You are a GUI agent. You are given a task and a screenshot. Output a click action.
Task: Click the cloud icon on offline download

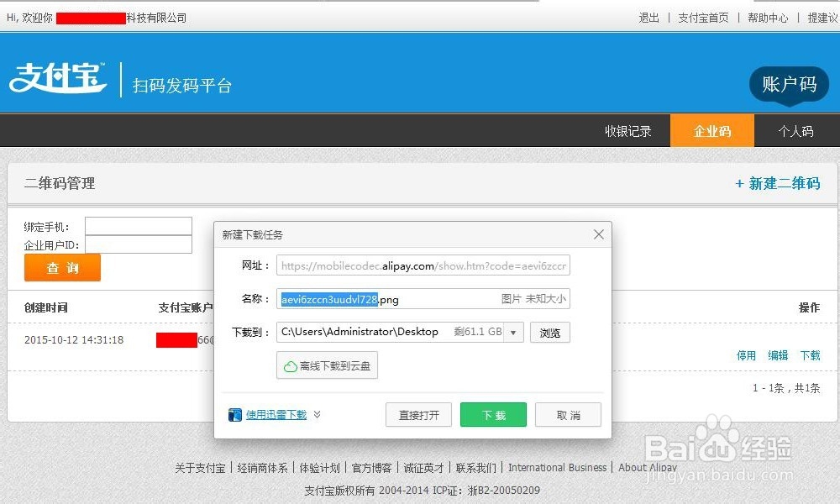coord(291,366)
